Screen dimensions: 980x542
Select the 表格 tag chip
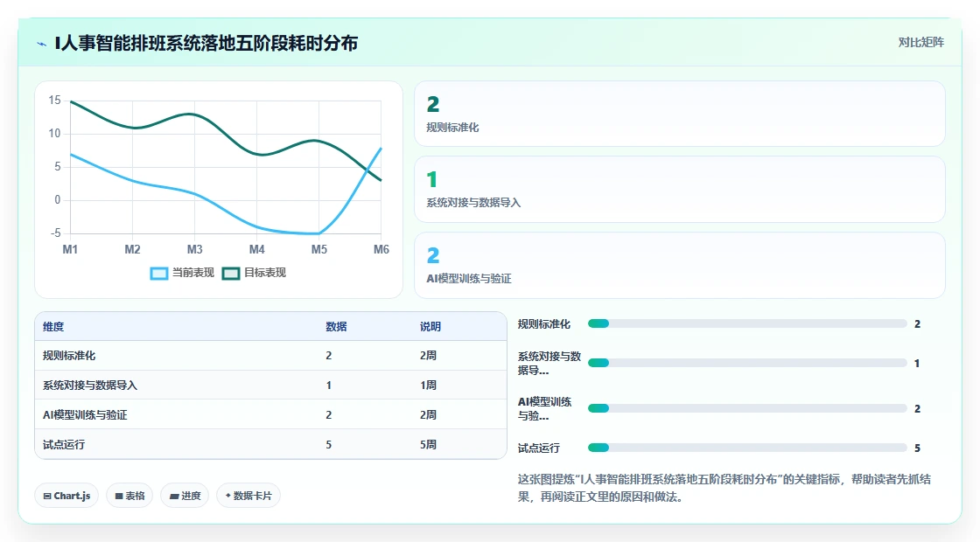click(129, 496)
